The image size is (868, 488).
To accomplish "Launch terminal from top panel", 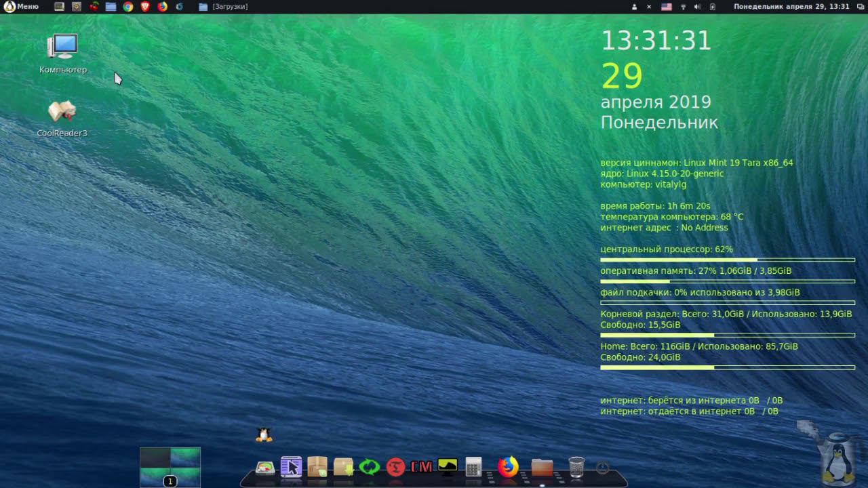I will 59,7.
